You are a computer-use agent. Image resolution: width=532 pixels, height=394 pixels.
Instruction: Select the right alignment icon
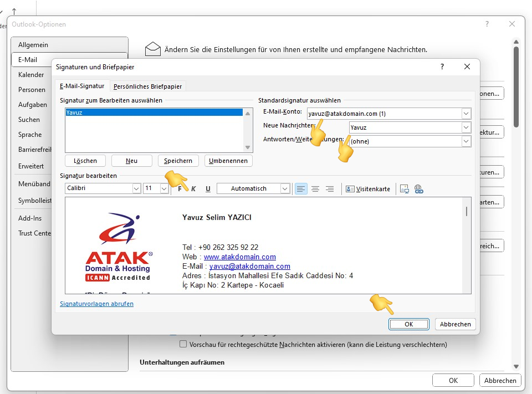click(328, 188)
